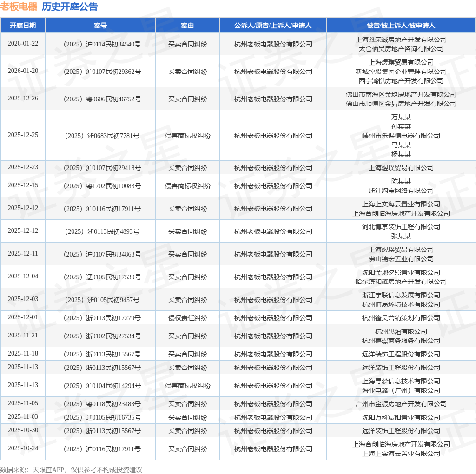The image size is (476, 474).
Task: Select case number 辽0105民初17539号
Action: (x=102, y=277)
